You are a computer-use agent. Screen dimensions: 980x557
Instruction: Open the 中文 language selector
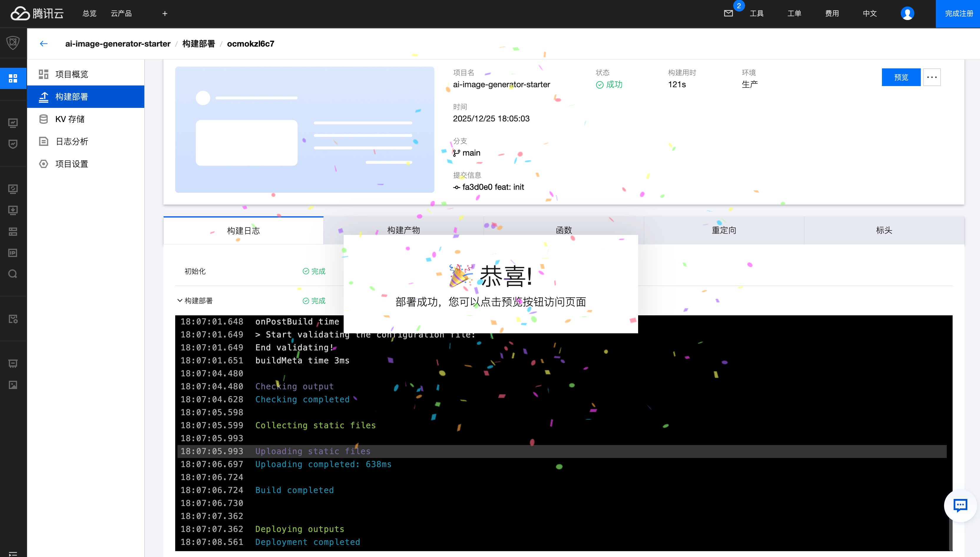click(x=870, y=13)
